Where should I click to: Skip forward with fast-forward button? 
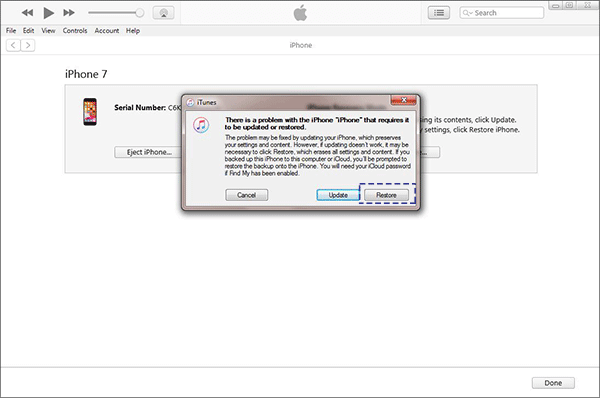[x=69, y=13]
